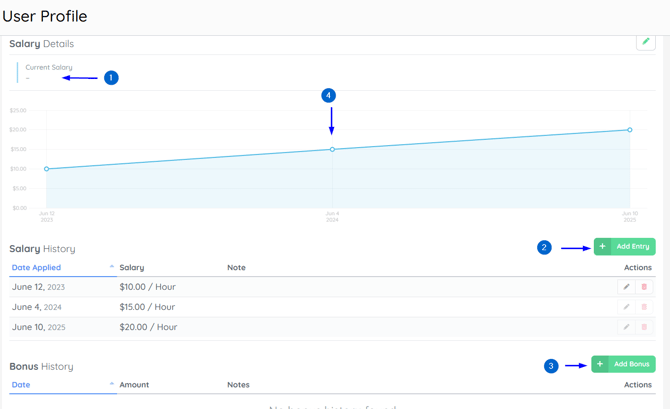The image size is (670, 409).
Task: Toggle sort arrow beside Bonus History Date
Action: 111,384
